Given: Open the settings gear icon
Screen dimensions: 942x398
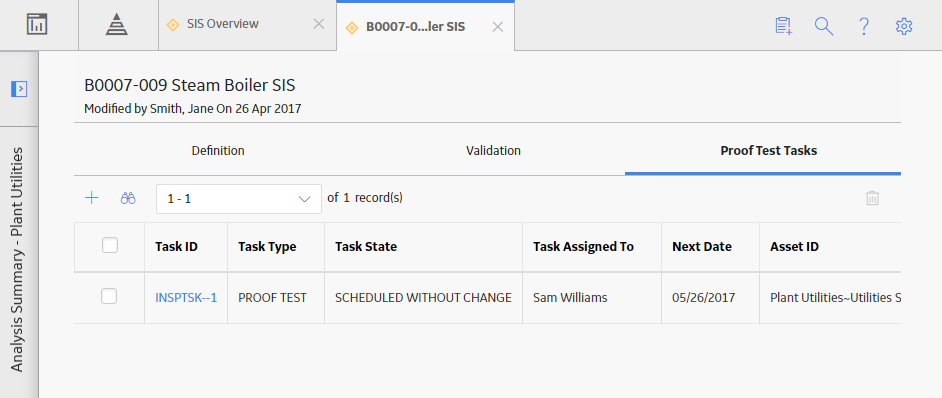Looking at the screenshot, I should (904, 26).
